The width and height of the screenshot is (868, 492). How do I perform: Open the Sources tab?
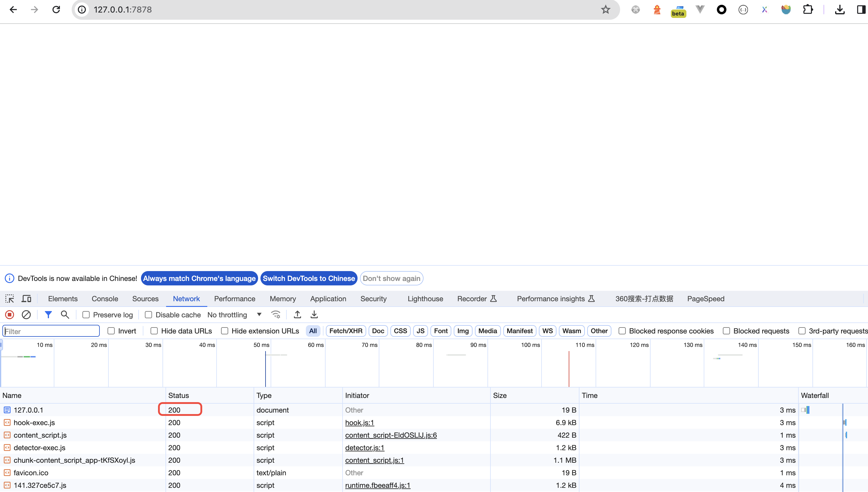[x=145, y=299]
